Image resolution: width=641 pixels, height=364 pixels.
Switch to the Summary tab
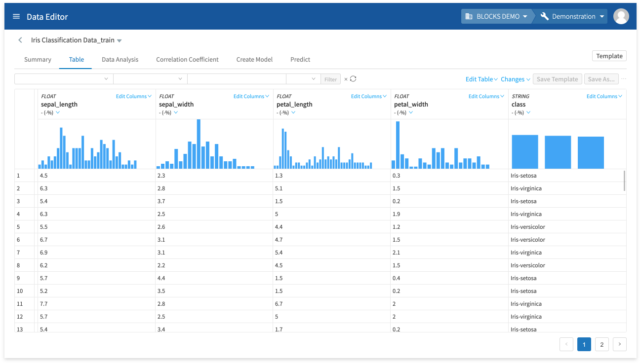[x=38, y=59]
